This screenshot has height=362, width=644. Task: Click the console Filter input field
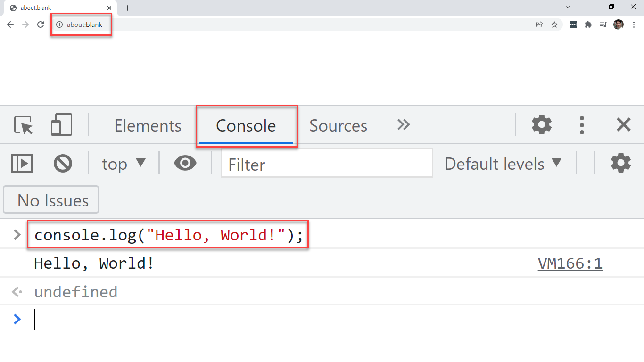(327, 164)
